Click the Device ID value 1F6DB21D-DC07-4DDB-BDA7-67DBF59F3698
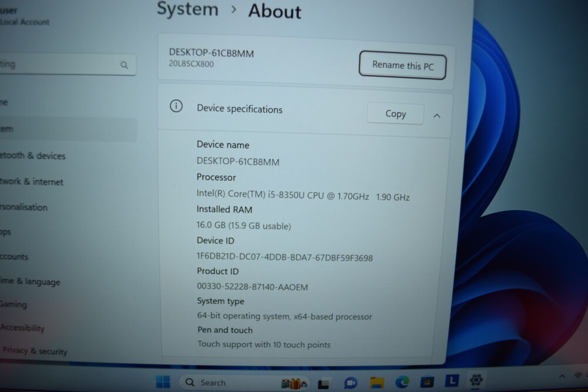 tap(285, 257)
